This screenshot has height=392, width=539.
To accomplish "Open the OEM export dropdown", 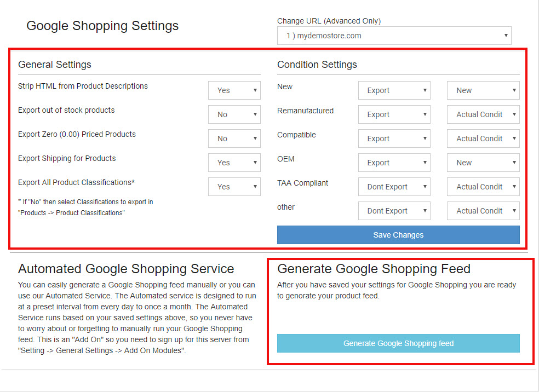I will click(x=394, y=163).
